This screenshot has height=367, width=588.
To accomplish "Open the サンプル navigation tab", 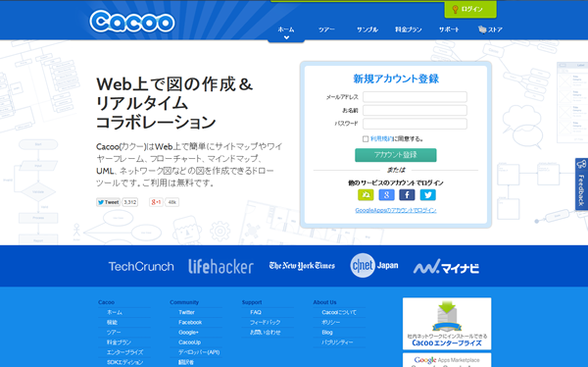I will coord(367,29).
